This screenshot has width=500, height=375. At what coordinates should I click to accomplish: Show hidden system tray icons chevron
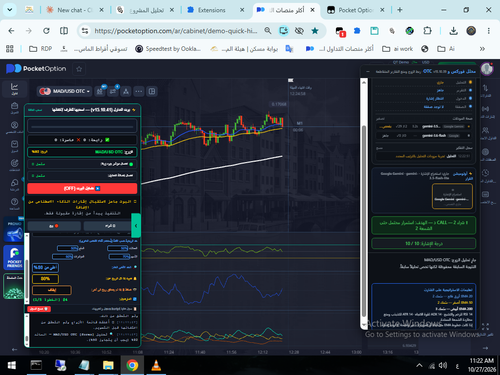click(x=419, y=366)
